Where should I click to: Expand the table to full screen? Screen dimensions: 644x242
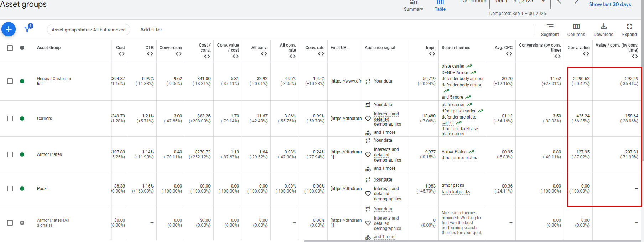coord(629,29)
